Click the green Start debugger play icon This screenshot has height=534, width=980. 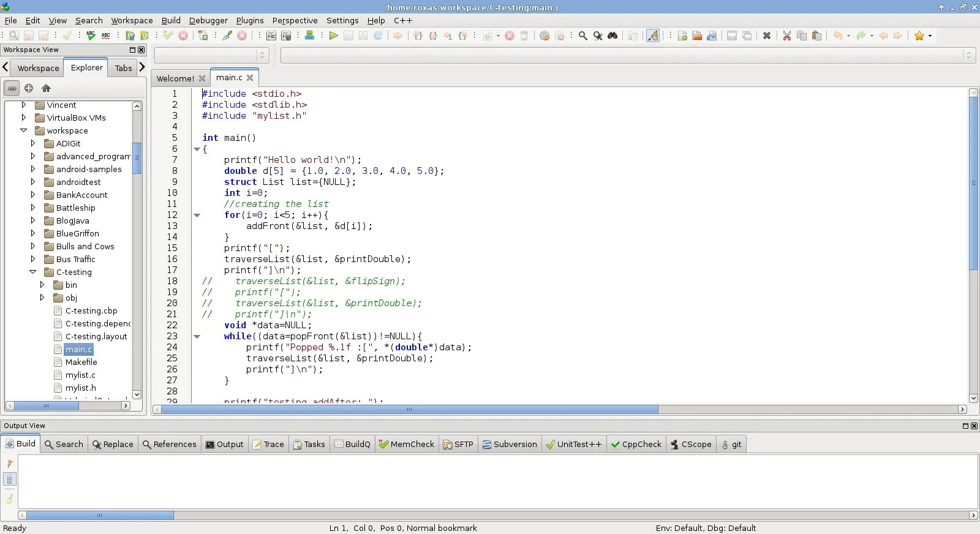pyautogui.click(x=333, y=36)
